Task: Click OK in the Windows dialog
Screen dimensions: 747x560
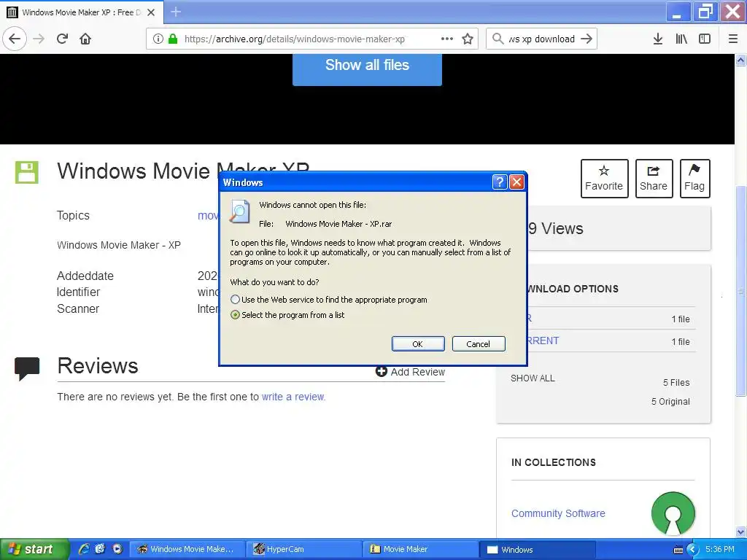Action: [x=418, y=344]
